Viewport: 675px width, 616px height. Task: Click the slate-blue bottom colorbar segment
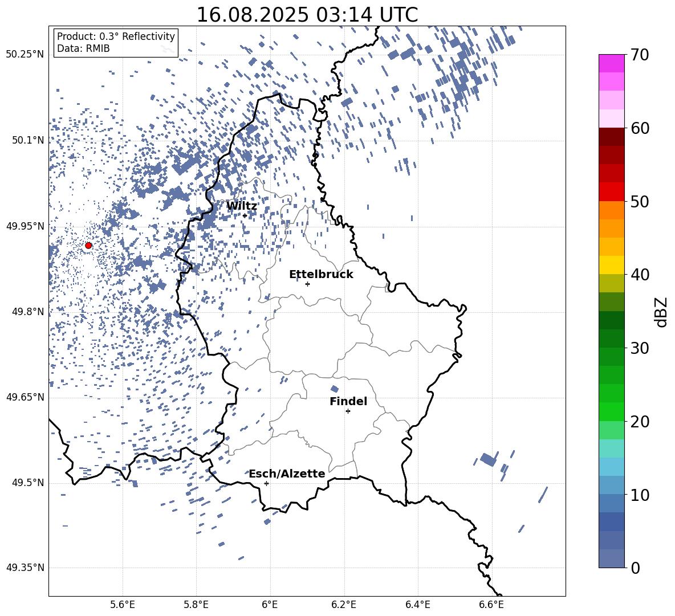click(612, 558)
